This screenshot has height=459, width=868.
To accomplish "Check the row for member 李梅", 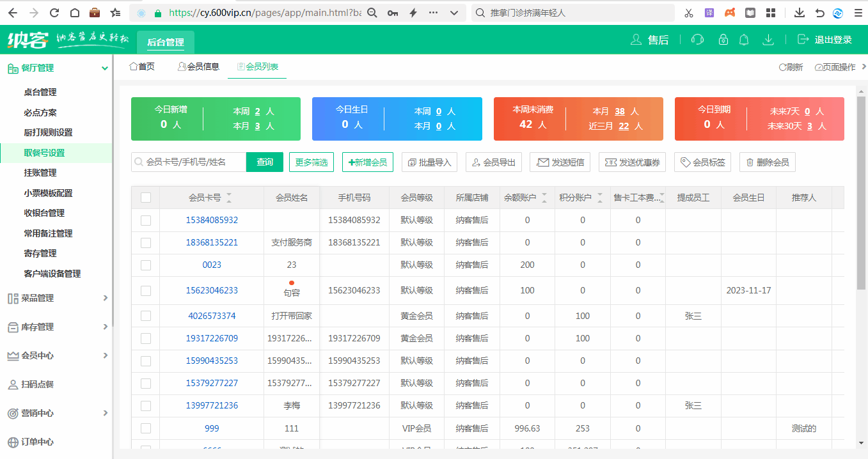I will (145, 405).
